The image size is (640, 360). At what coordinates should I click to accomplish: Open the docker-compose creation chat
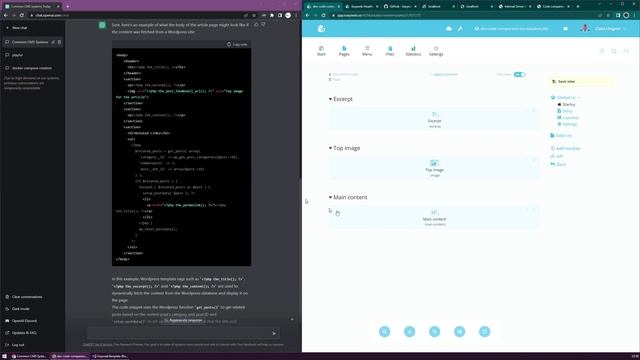32,68
